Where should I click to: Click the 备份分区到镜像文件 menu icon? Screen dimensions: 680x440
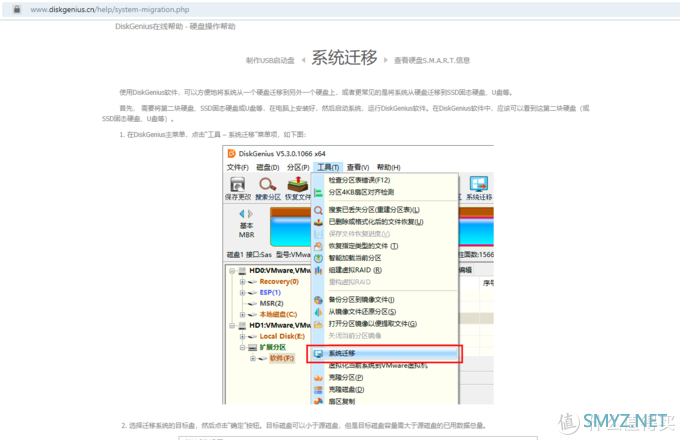point(318,300)
